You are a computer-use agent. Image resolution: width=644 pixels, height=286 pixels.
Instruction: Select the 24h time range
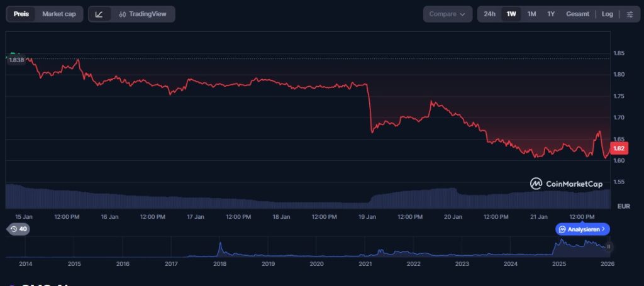pyautogui.click(x=489, y=14)
